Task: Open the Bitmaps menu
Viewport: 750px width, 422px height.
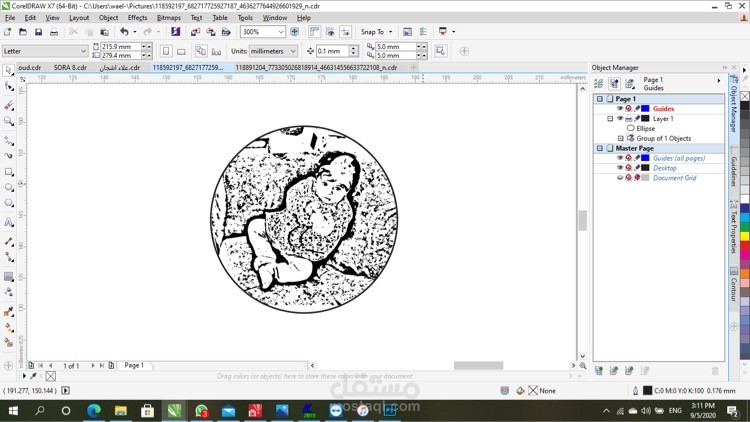Action: click(169, 18)
